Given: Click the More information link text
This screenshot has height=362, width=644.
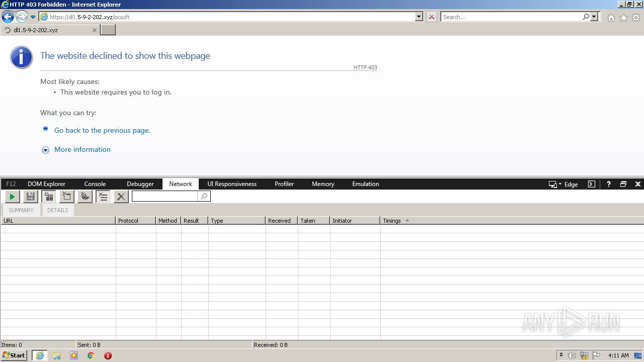Looking at the screenshot, I should 83,149.
